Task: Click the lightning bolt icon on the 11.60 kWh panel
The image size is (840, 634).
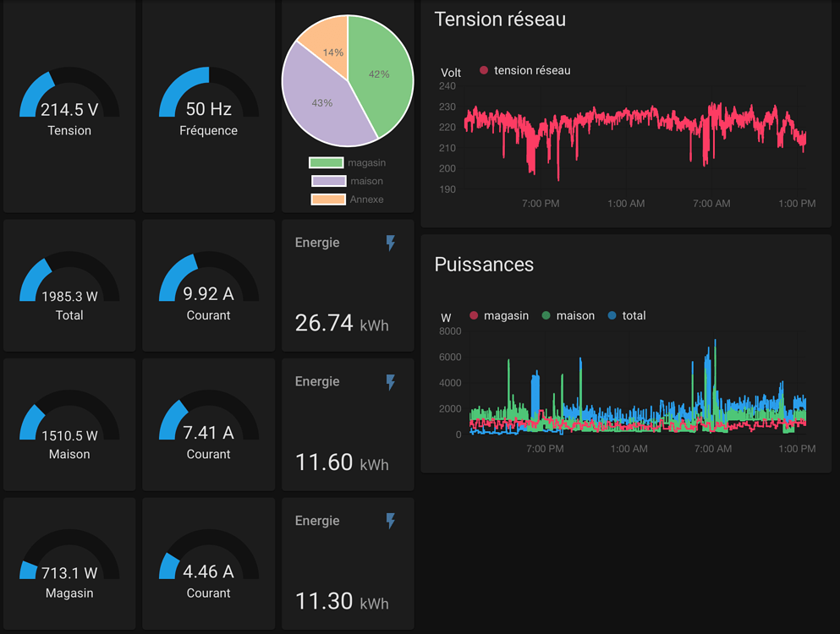Action: click(x=390, y=382)
